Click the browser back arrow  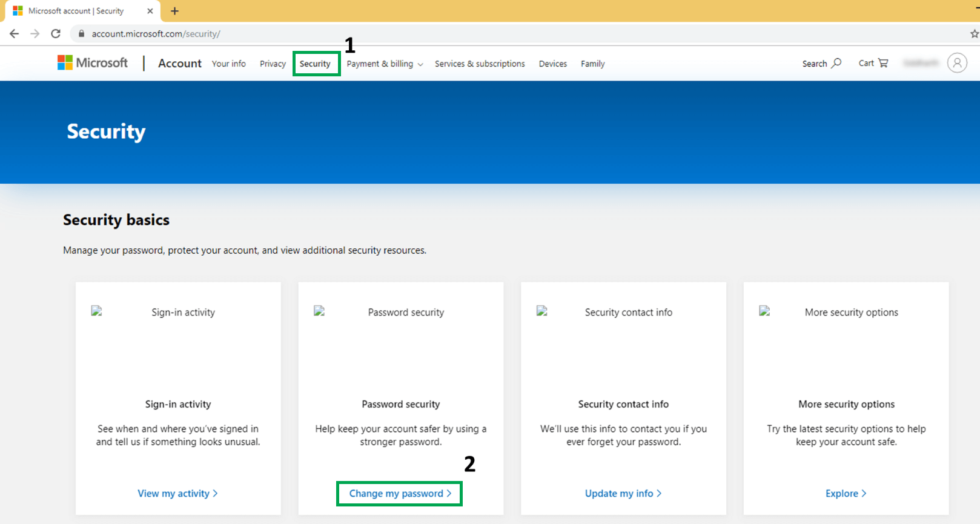coord(14,34)
